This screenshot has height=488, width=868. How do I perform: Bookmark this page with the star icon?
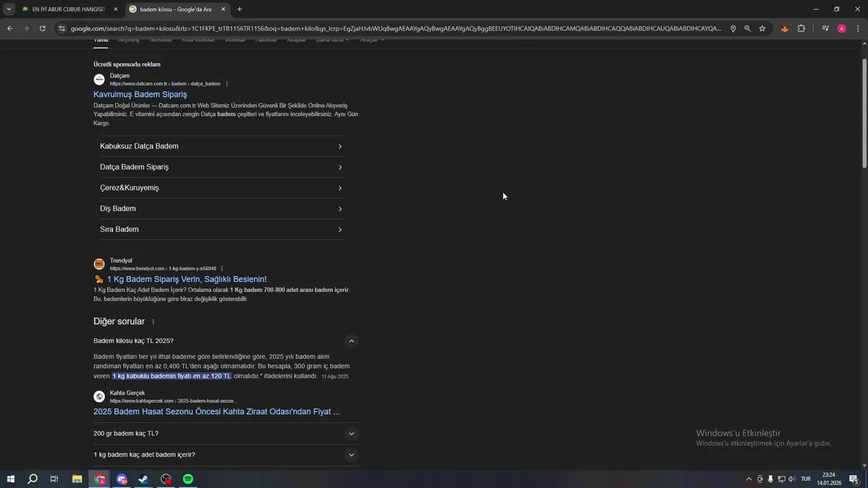coord(762,28)
